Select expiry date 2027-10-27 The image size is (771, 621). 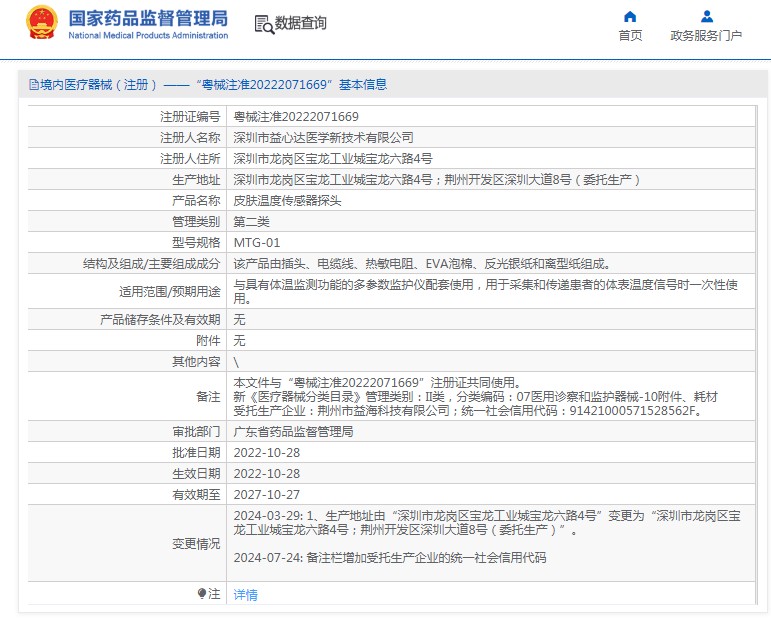[x=267, y=494]
